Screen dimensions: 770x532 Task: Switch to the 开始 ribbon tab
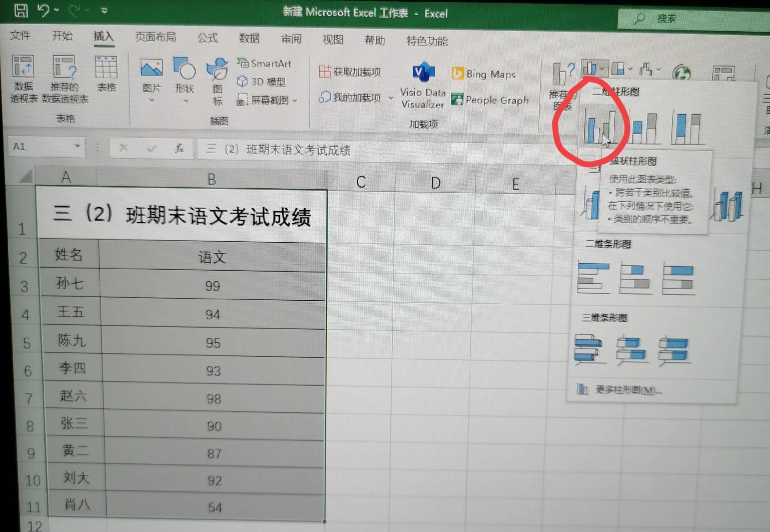pos(62,36)
